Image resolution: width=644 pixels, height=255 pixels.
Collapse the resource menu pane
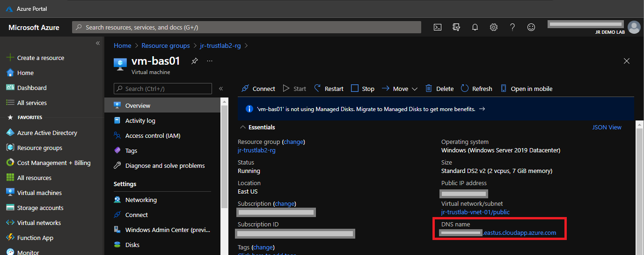tap(221, 89)
